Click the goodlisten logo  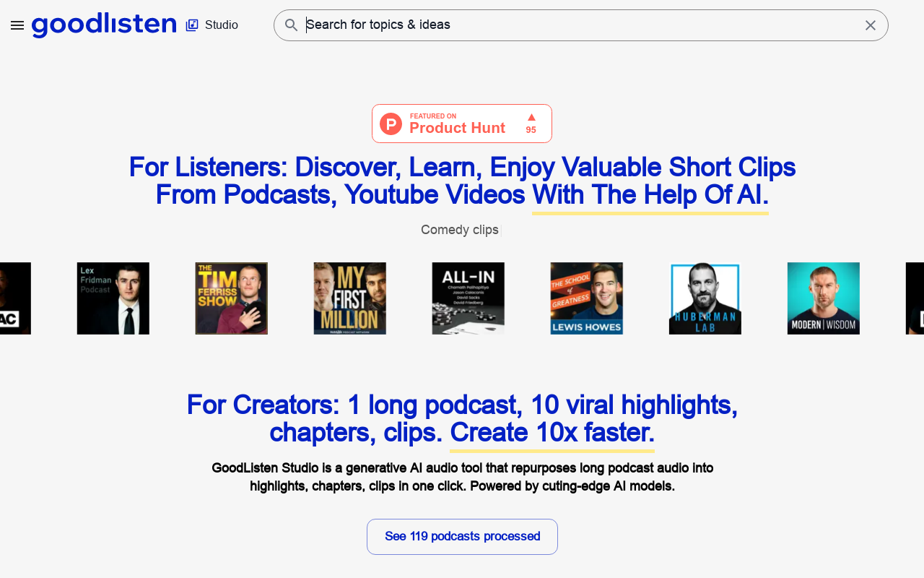[104, 25]
